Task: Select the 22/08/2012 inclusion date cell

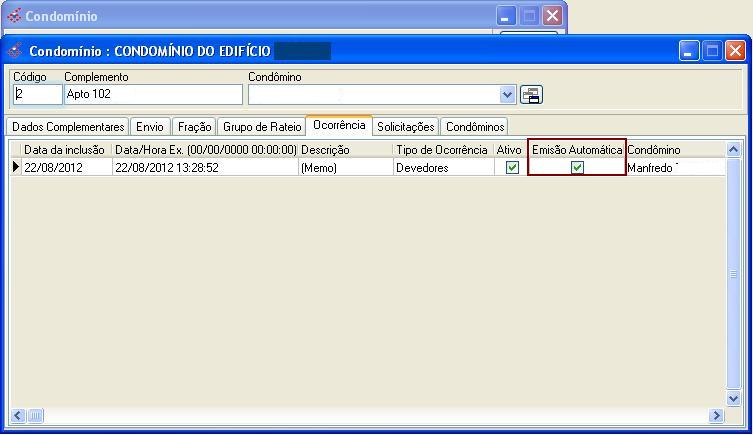Action: [66, 168]
